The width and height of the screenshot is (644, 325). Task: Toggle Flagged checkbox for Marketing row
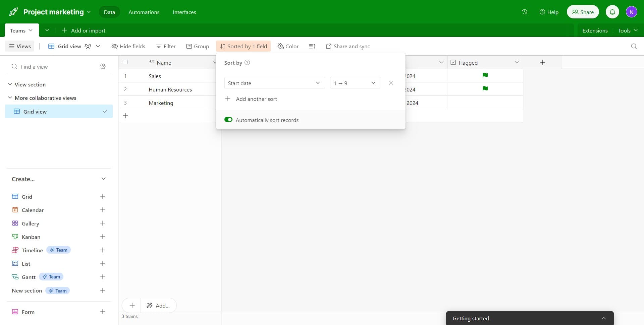(485, 103)
